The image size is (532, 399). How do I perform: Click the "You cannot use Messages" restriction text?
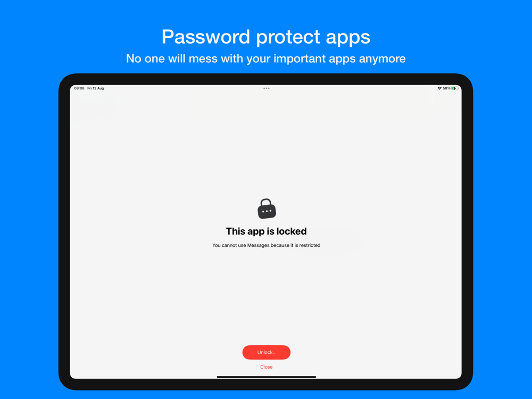point(267,245)
